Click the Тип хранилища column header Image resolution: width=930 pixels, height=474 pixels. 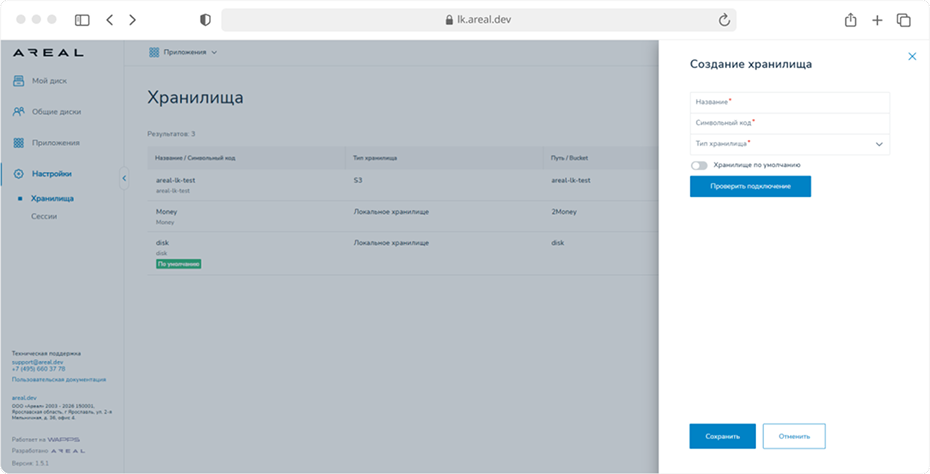[x=375, y=158]
